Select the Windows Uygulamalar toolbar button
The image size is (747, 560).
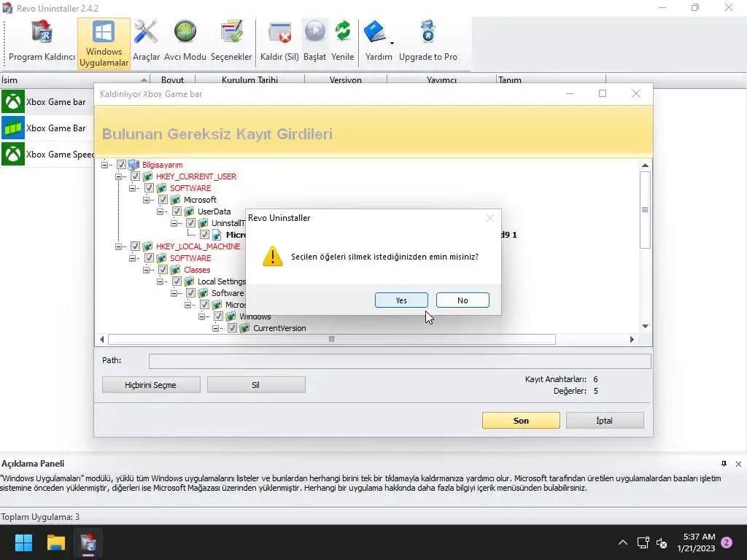[x=104, y=44]
